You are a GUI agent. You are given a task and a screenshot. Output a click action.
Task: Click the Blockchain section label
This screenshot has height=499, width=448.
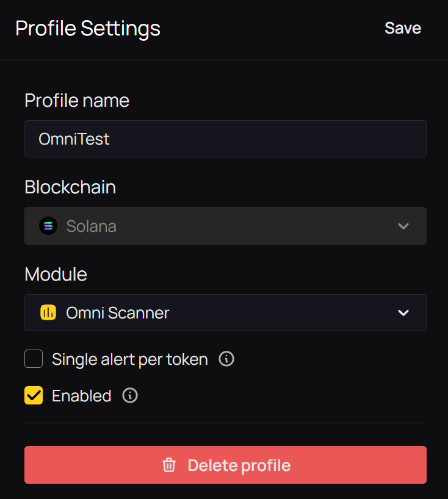point(70,187)
